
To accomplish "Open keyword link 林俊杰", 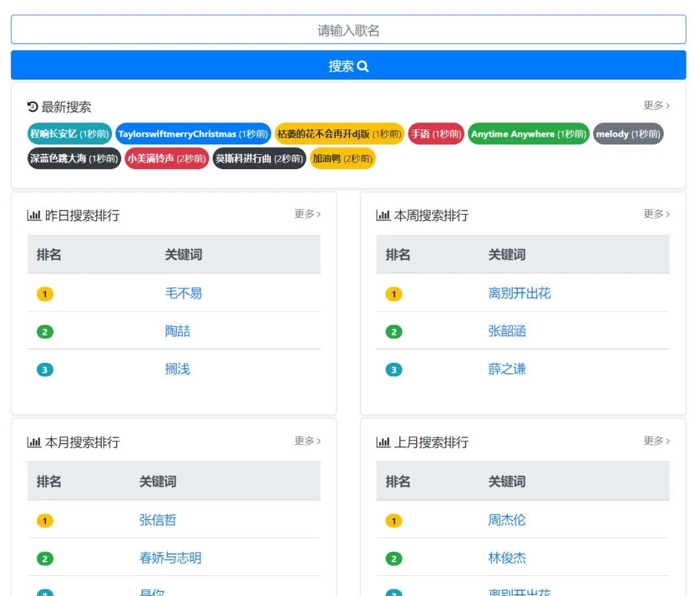I will click(507, 558).
